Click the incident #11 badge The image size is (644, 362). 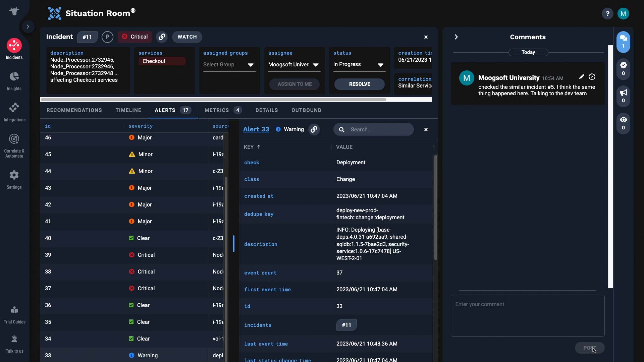[x=87, y=37]
